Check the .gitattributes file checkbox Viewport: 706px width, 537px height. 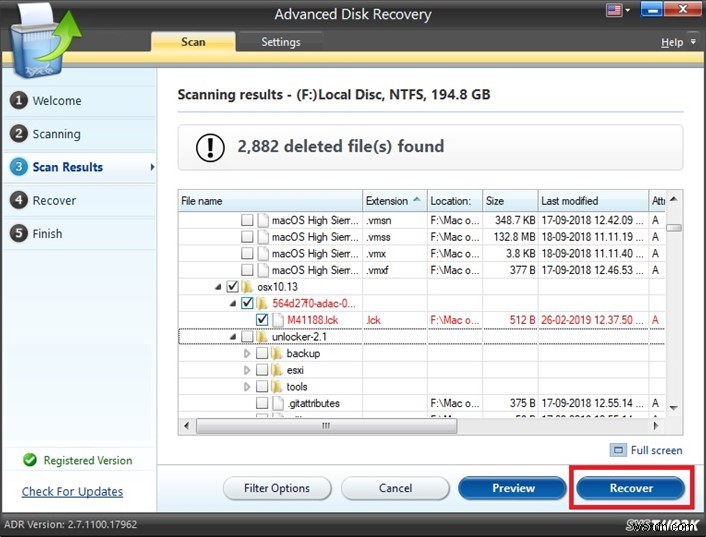[x=262, y=403]
